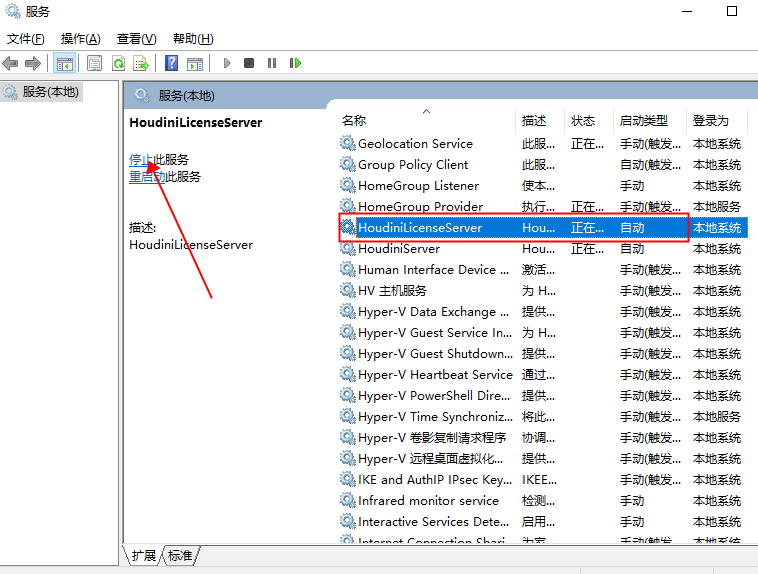Select the Hyper-V 远程桌面虚拟化 row
The image size is (758, 574).
click(543, 459)
